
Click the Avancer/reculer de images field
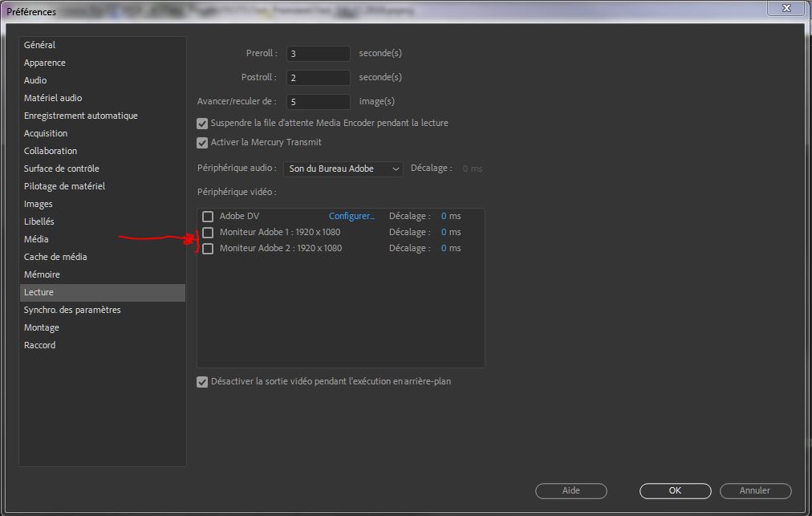click(319, 102)
